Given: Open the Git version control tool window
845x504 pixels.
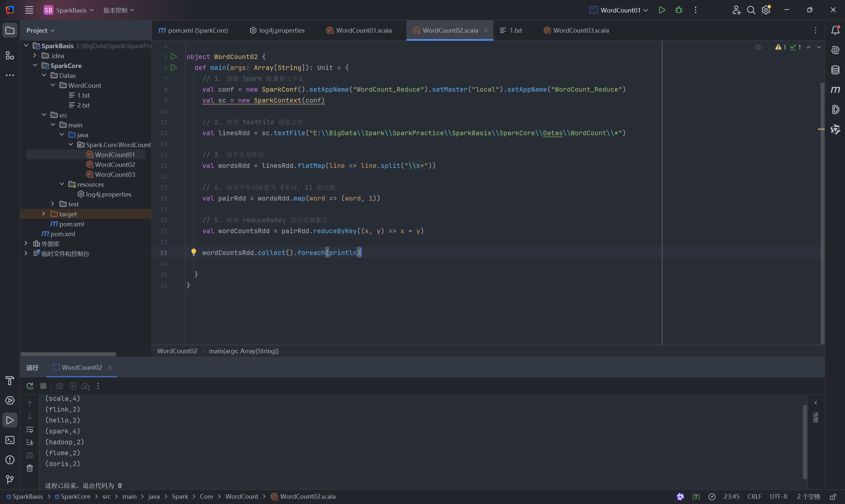Looking at the screenshot, I should [10, 479].
